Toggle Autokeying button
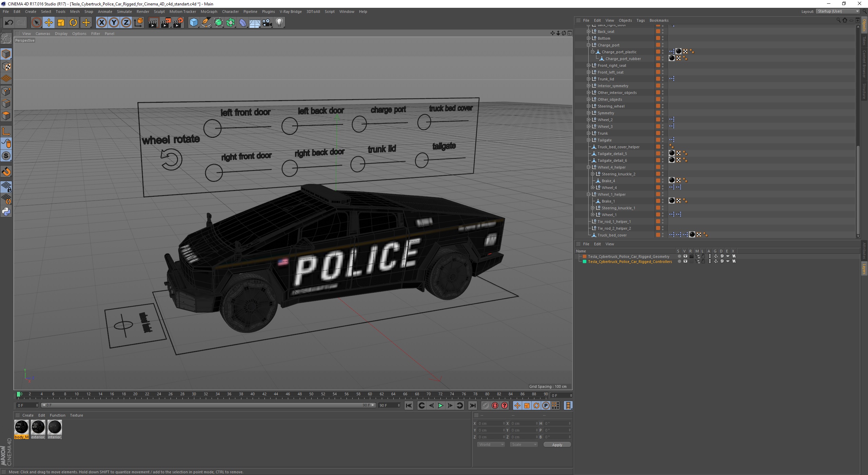 pyautogui.click(x=495, y=405)
